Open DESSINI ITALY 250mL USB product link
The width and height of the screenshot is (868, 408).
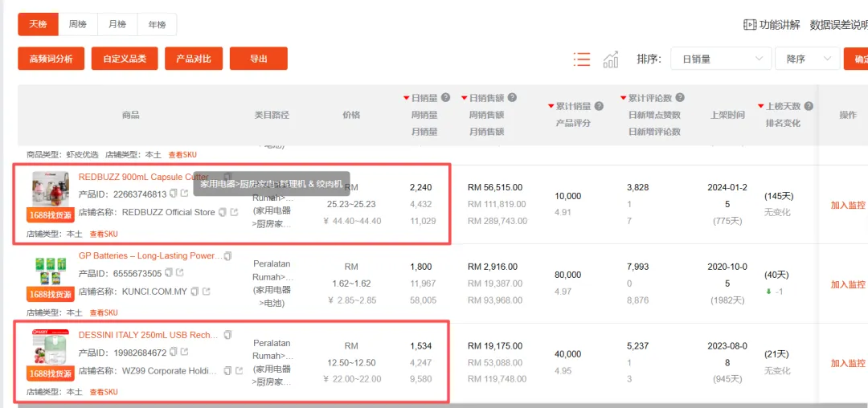click(149, 335)
